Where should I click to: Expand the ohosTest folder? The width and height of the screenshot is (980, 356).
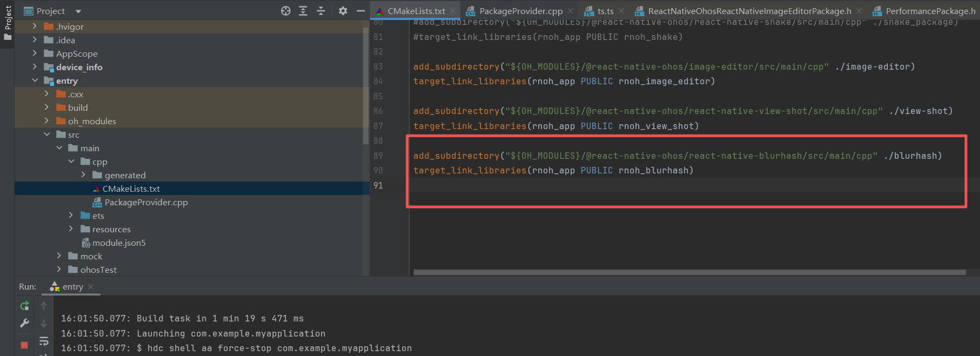point(59,269)
